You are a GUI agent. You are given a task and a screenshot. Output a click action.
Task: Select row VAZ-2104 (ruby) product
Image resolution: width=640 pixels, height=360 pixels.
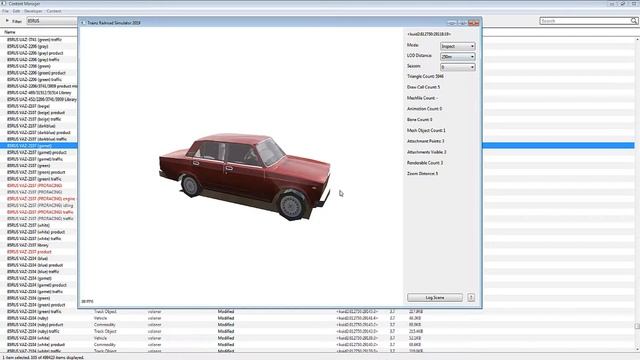click(35, 325)
